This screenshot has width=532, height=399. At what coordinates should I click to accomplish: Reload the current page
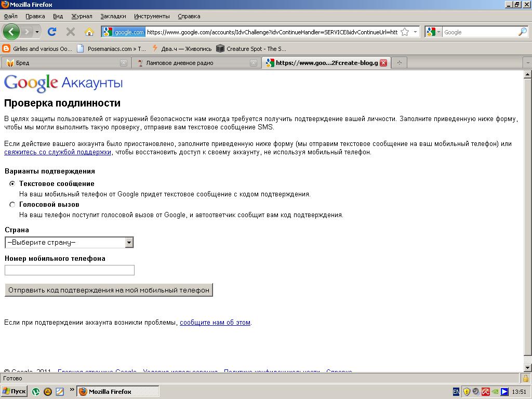[52, 32]
